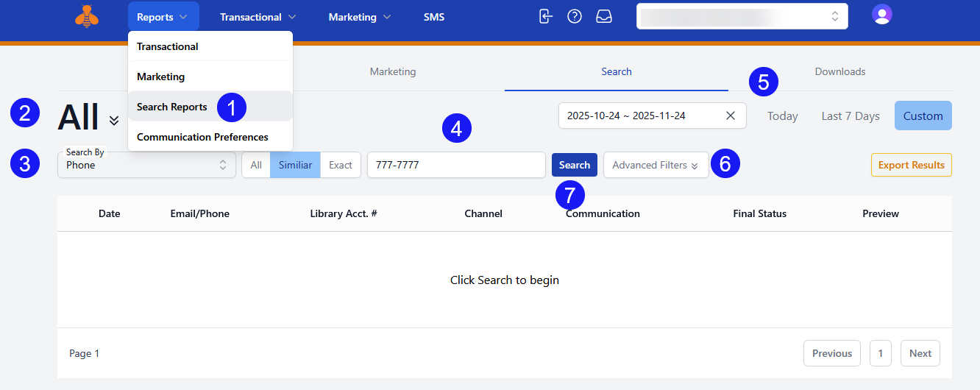Click Export Results button
Viewport: 980px width, 390px height.
click(911, 165)
